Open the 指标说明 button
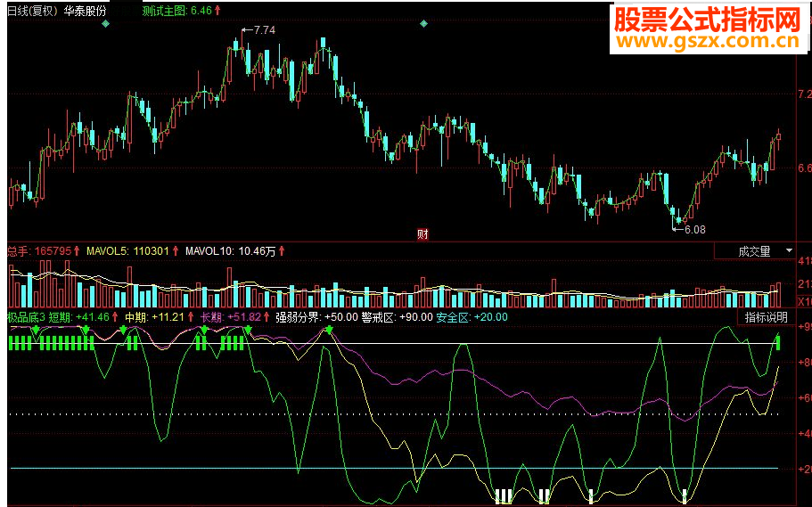The height and width of the screenshot is (507, 812). pos(766,317)
